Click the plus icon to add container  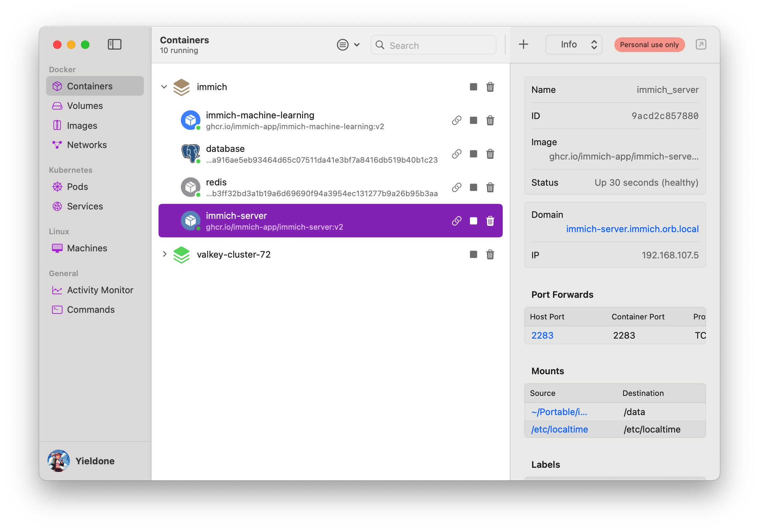click(x=523, y=44)
